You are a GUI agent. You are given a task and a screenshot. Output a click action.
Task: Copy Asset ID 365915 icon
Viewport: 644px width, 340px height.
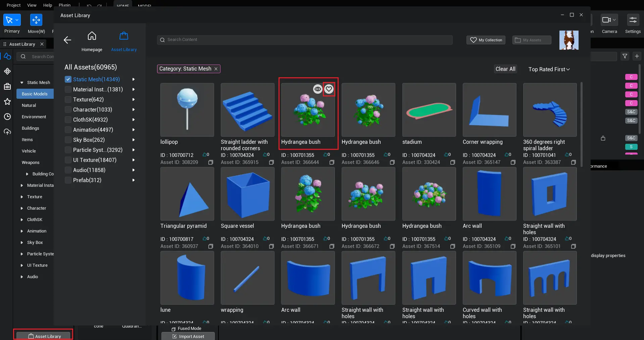271,162
